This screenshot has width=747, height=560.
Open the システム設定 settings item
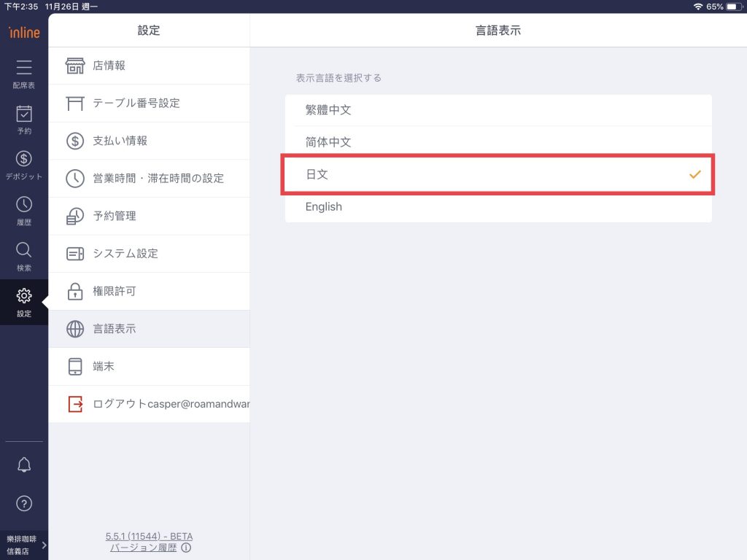click(x=149, y=254)
